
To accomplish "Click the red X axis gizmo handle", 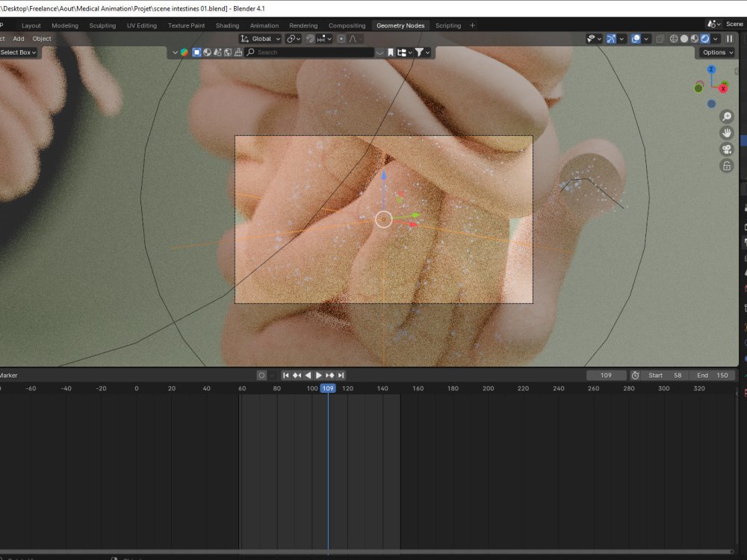I will coord(724,89).
